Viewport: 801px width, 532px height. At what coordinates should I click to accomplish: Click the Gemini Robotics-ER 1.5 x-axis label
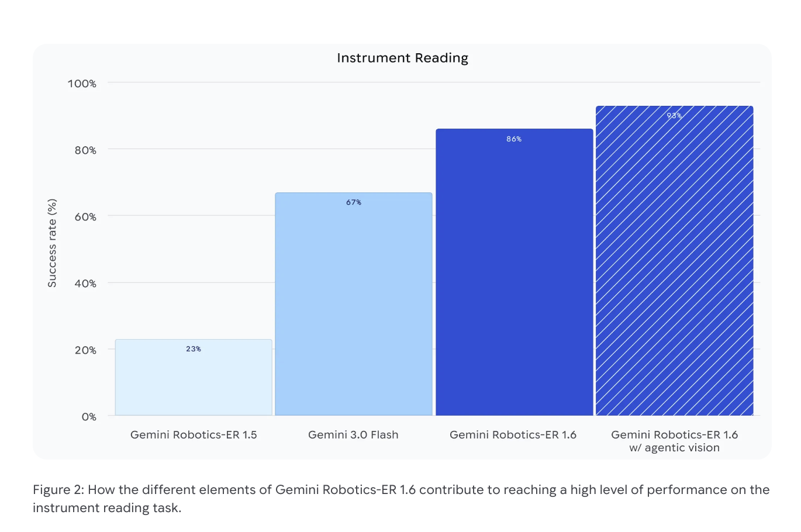pyautogui.click(x=194, y=435)
